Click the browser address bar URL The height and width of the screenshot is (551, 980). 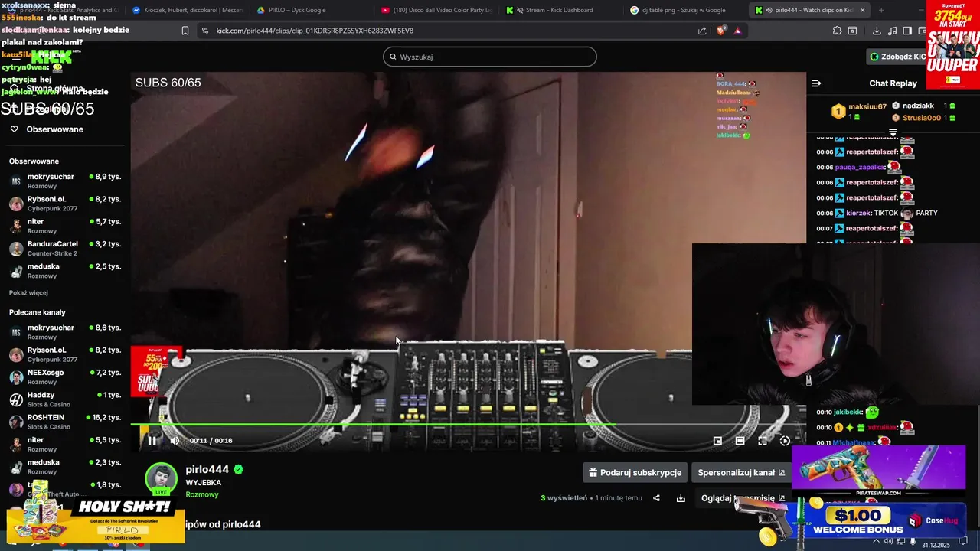click(x=315, y=31)
